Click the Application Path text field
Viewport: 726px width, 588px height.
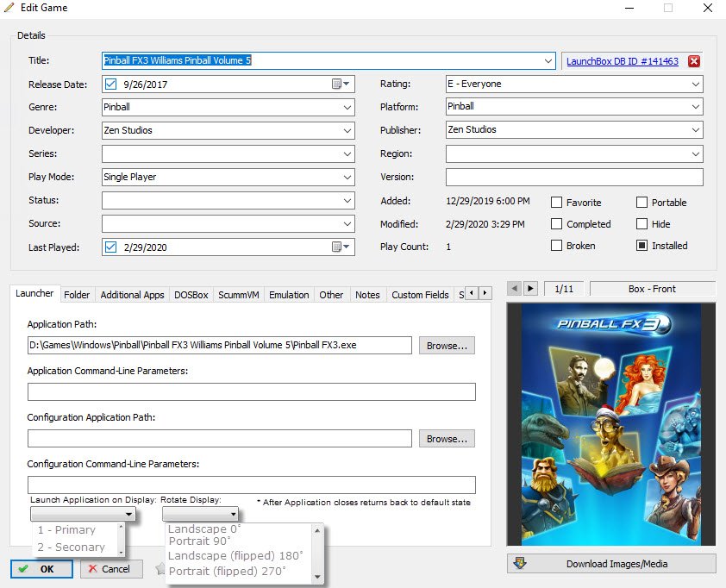pos(220,345)
